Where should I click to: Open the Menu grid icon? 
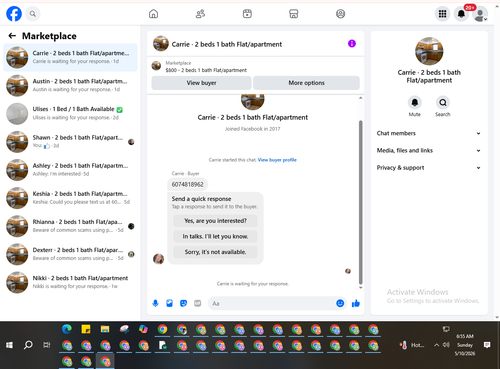(x=442, y=14)
